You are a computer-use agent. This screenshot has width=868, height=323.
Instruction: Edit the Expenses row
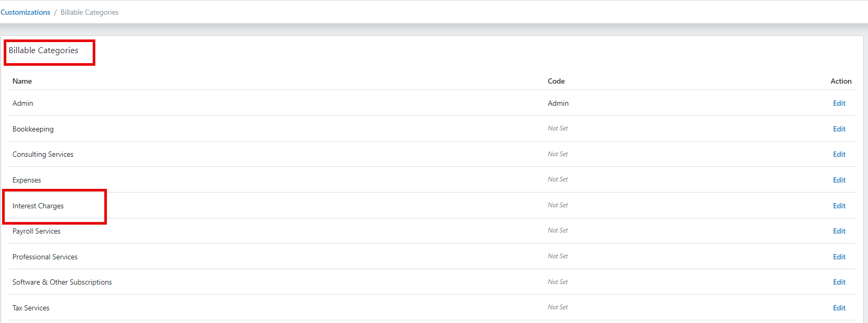click(x=839, y=180)
